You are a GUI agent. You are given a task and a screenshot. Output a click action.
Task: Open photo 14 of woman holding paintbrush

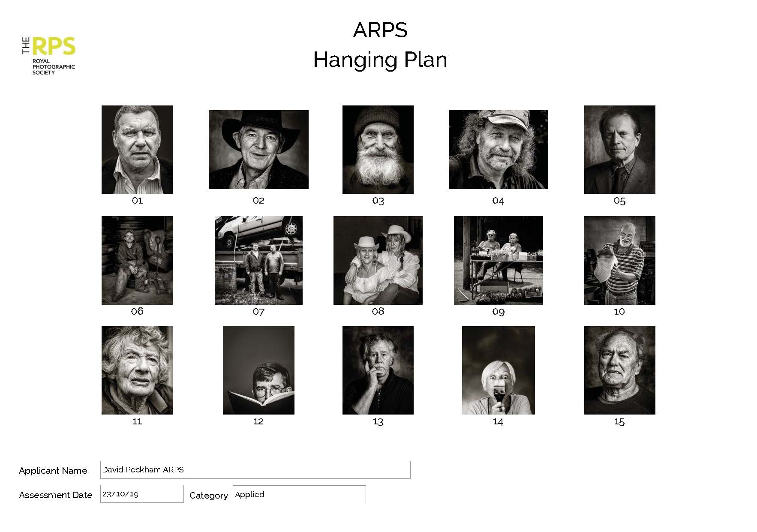[498, 370]
